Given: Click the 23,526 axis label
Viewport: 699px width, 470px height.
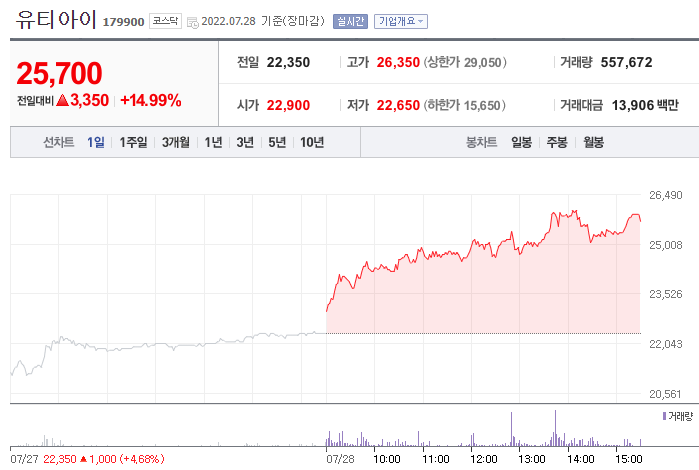Looking at the screenshot, I should [666, 294].
